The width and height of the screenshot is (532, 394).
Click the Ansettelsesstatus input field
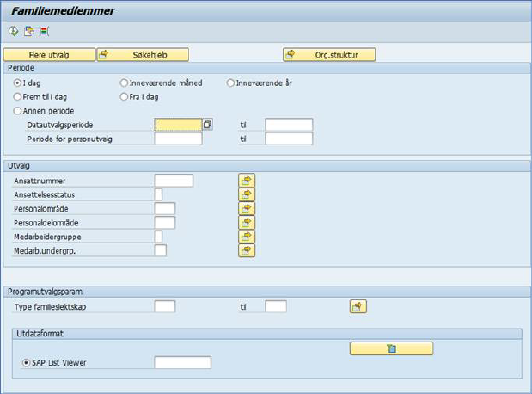[158, 194]
